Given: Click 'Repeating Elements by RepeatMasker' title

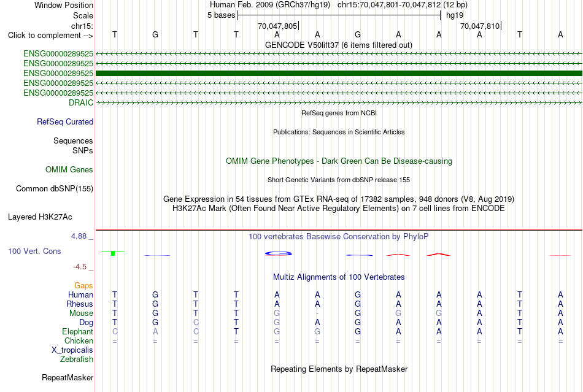Looking at the screenshot, I should click(339, 369).
